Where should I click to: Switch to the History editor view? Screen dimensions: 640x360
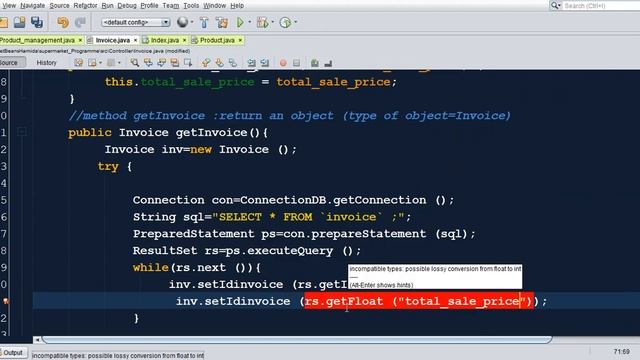click(47, 62)
